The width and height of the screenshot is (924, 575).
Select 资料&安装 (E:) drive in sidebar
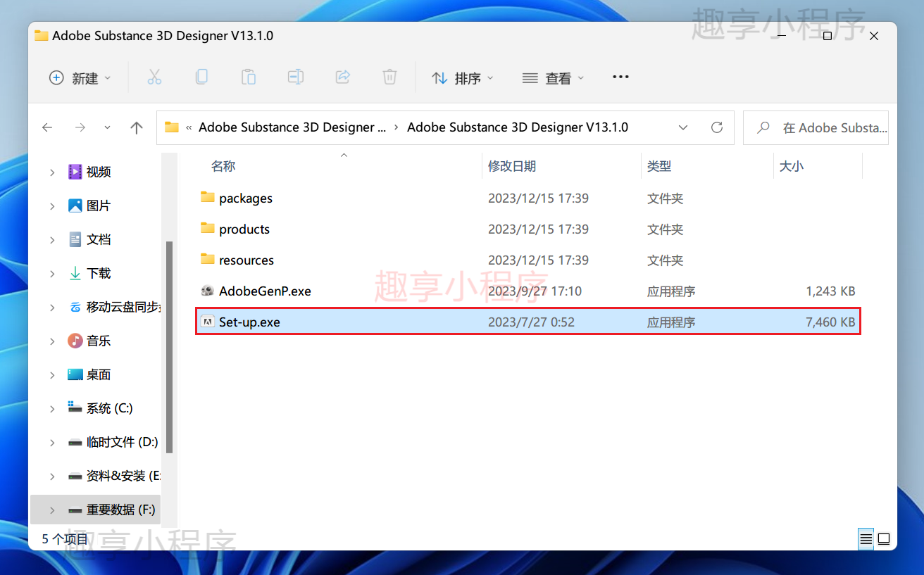123,476
